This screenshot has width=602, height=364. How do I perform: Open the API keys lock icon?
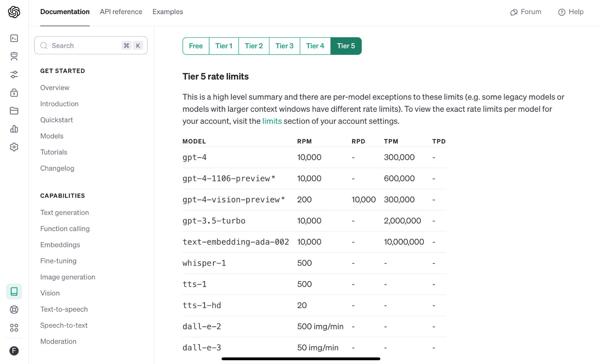pos(14,92)
